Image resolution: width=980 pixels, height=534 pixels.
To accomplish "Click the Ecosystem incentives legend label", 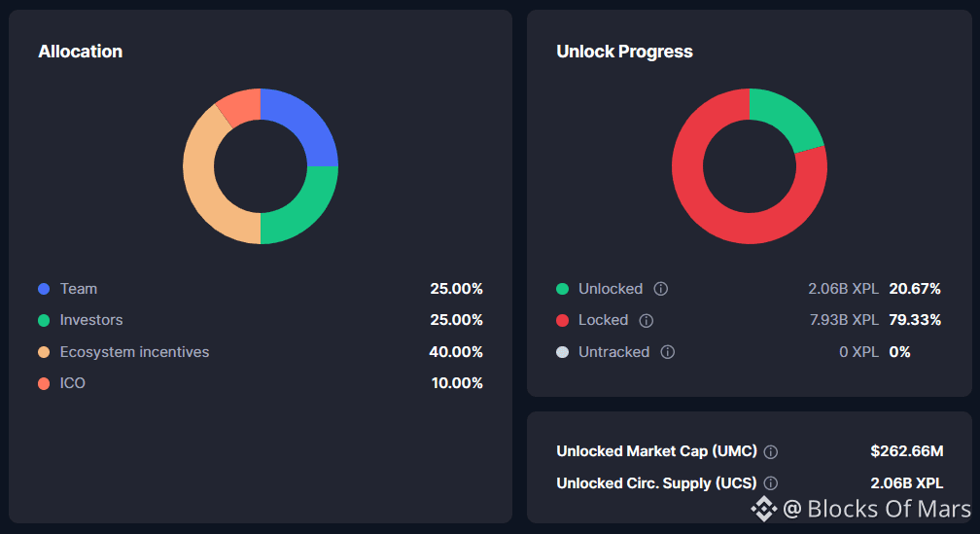I will [134, 352].
